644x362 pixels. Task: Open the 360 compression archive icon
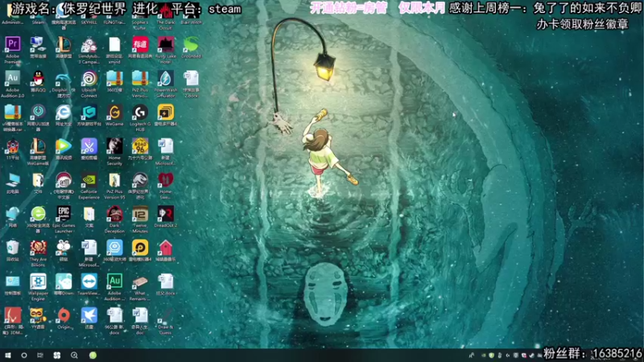(114, 78)
